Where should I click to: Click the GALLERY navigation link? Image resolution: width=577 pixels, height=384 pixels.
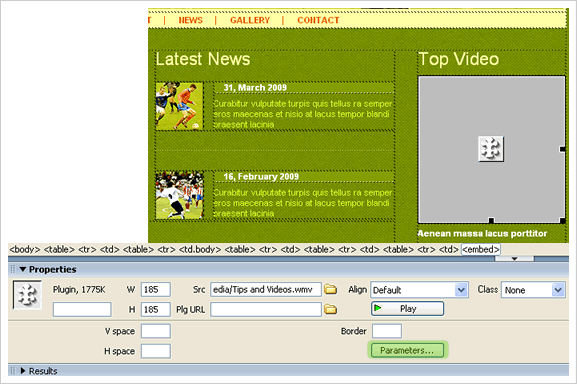(x=250, y=20)
